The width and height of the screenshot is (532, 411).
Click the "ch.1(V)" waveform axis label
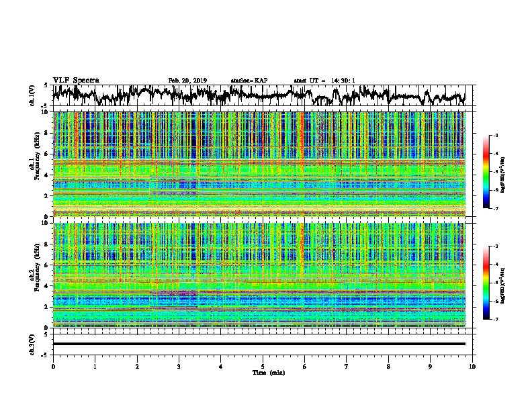coord(32,95)
